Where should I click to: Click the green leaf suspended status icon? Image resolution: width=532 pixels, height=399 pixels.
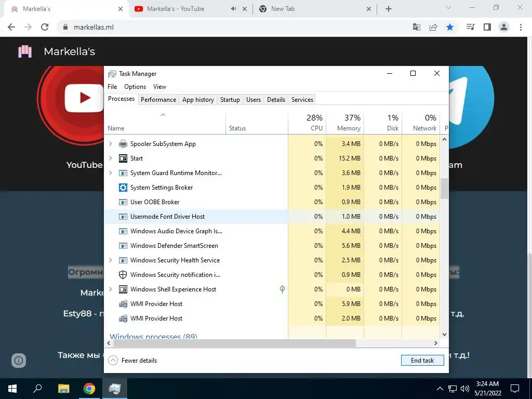282,289
